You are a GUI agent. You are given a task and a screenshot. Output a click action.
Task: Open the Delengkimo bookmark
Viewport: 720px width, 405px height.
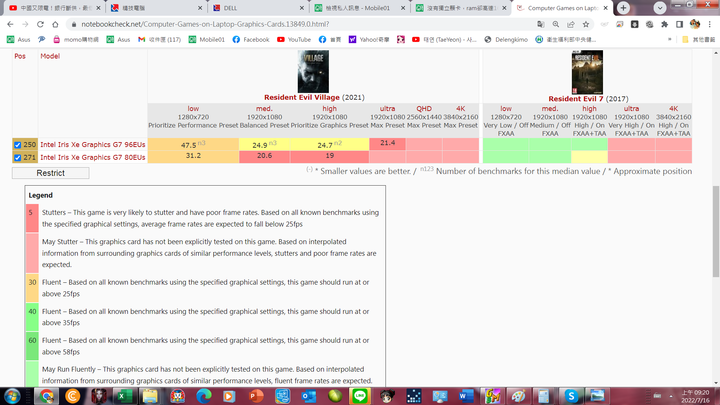(x=506, y=39)
